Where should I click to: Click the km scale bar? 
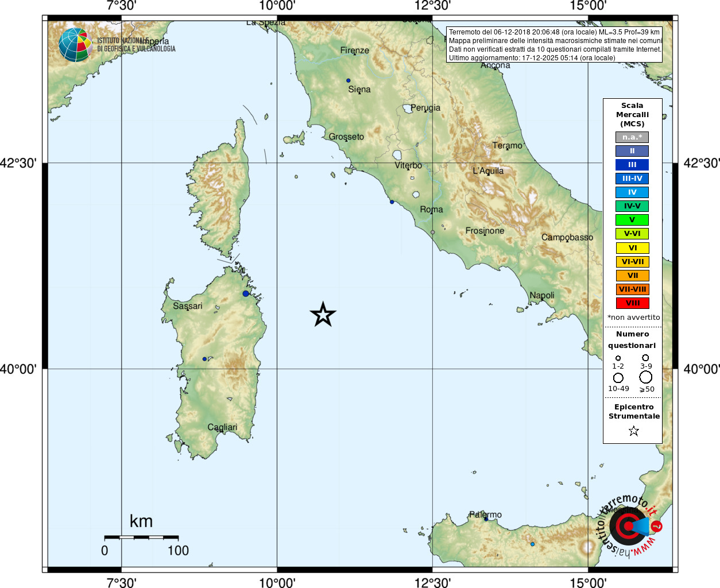[141, 537]
